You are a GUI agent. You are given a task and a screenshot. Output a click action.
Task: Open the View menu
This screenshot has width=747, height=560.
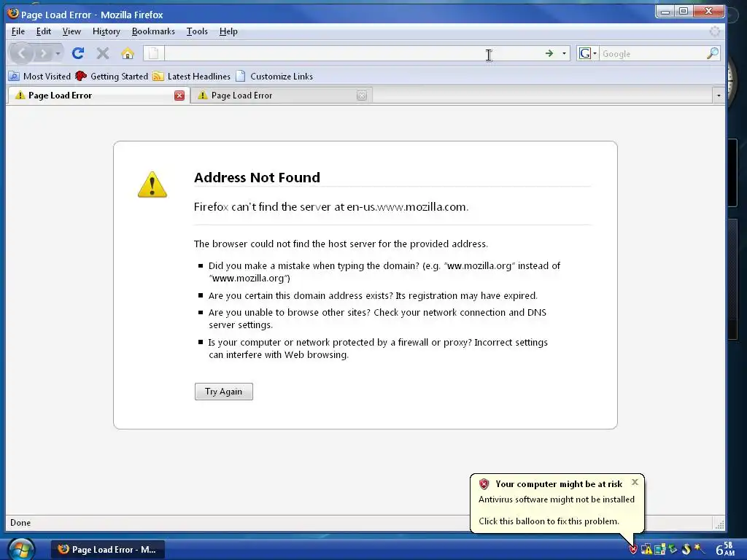pyautogui.click(x=71, y=31)
